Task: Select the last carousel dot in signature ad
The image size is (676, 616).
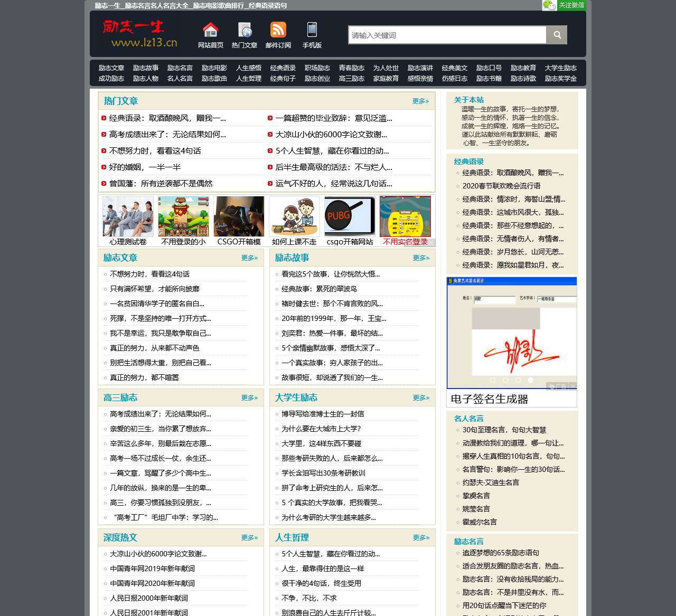Action: (531, 380)
